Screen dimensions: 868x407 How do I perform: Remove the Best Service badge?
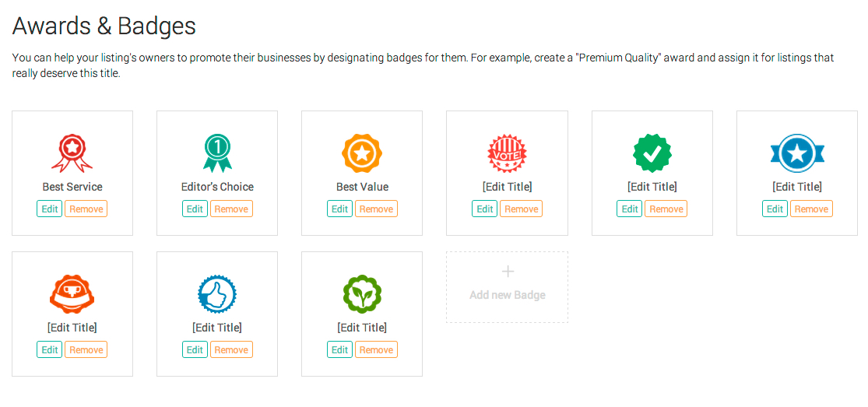coord(86,209)
